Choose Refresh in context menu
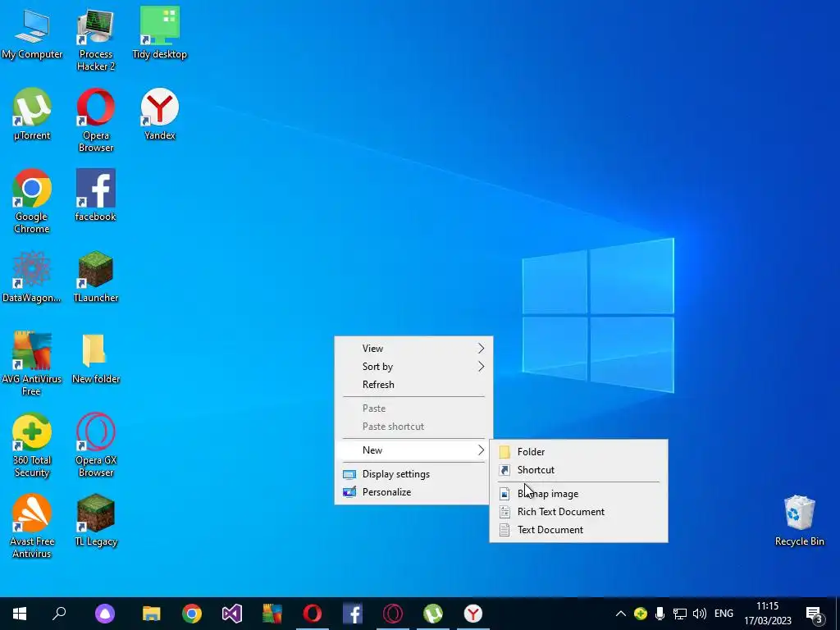840x630 pixels. pos(413,385)
